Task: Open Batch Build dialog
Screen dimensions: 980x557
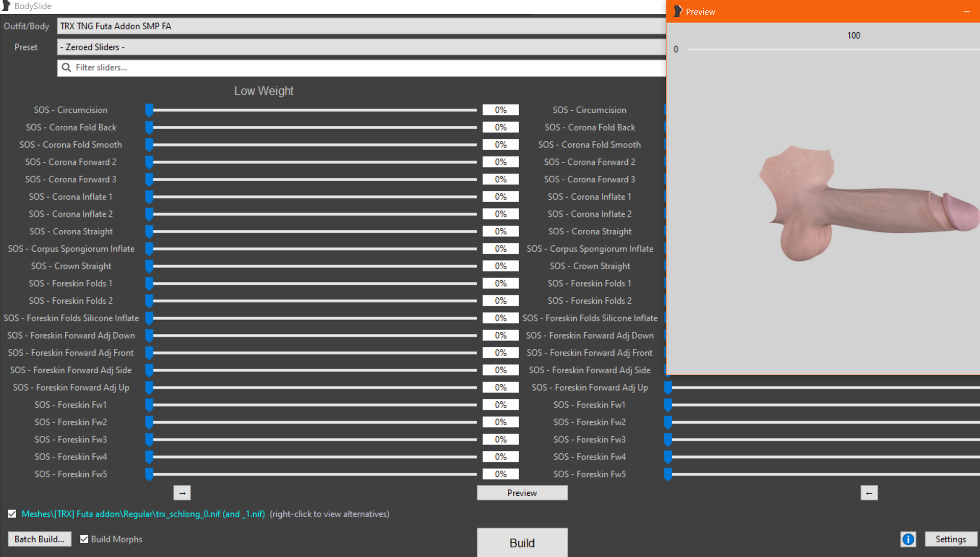Action: (39, 539)
